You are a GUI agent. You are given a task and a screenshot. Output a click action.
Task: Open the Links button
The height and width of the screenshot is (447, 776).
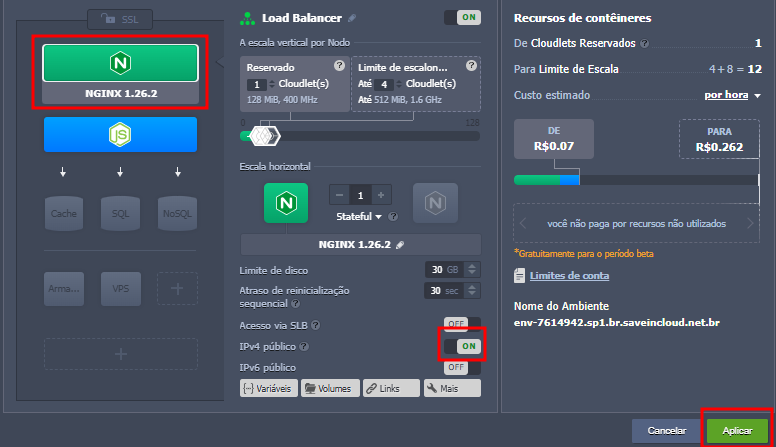pyautogui.click(x=391, y=389)
